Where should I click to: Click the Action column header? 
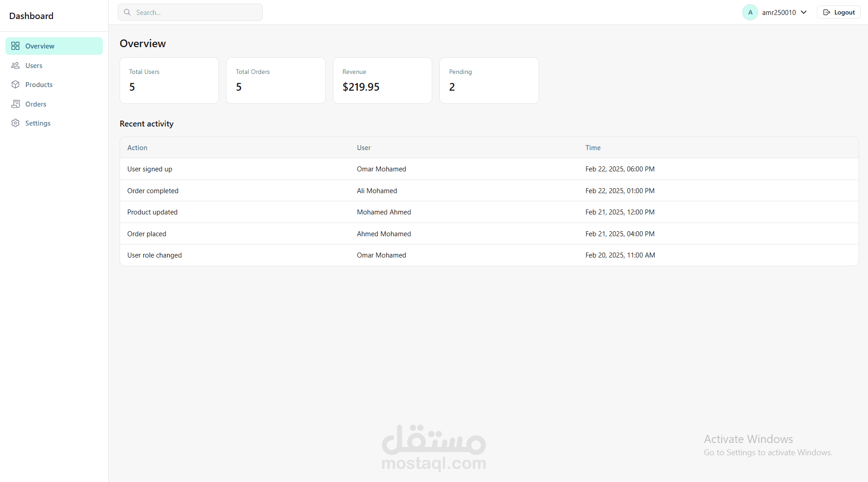tap(137, 147)
